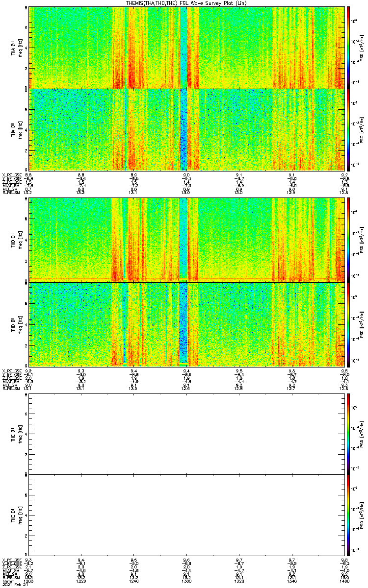The height and width of the screenshot is (588, 368).
Task: Click the PSD color bar beside THD B-perpendicular
Action: [349, 239]
